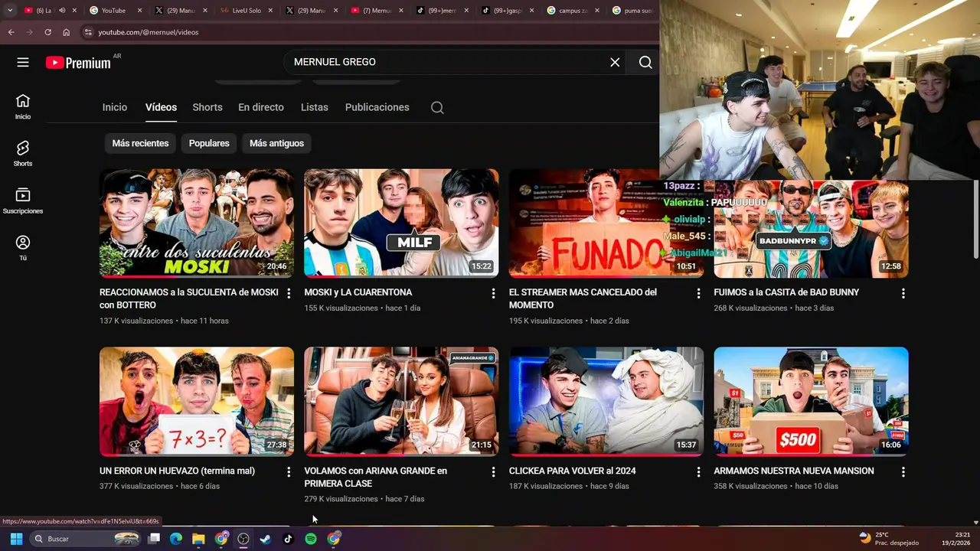Image resolution: width=980 pixels, height=551 pixels.
Task: Clear the search text with the X icon
Action: [x=615, y=62]
